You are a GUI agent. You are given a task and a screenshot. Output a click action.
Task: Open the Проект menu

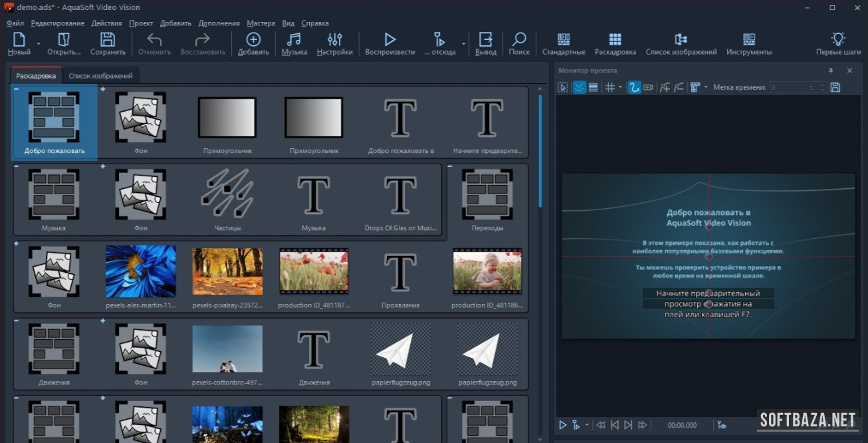[x=141, y=23]
